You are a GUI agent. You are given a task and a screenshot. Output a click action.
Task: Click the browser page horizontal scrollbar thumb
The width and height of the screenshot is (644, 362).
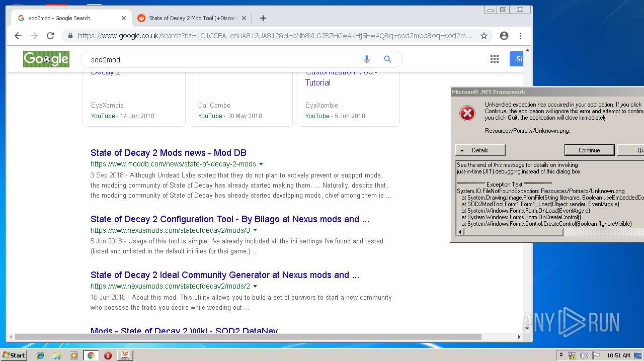(x=248, y=337)
